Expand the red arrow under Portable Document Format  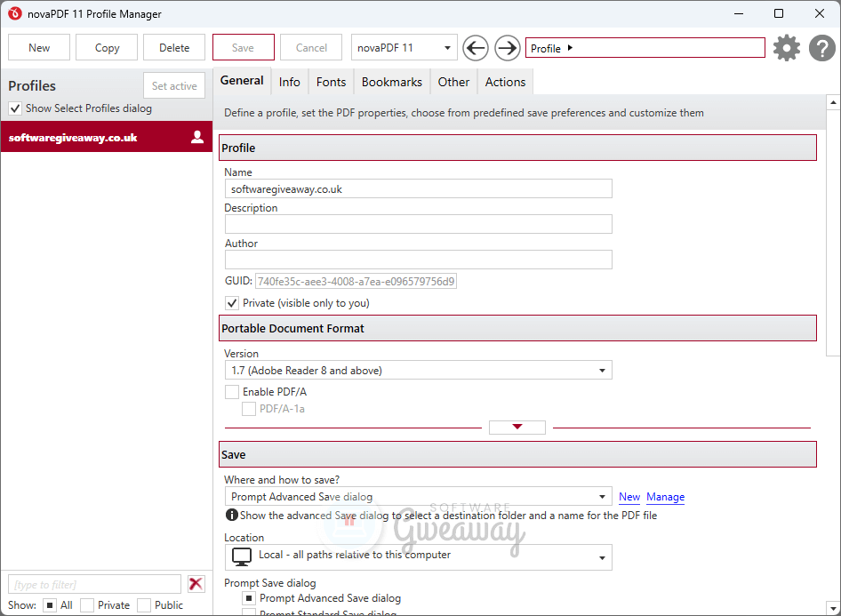[x=517, y=428]
